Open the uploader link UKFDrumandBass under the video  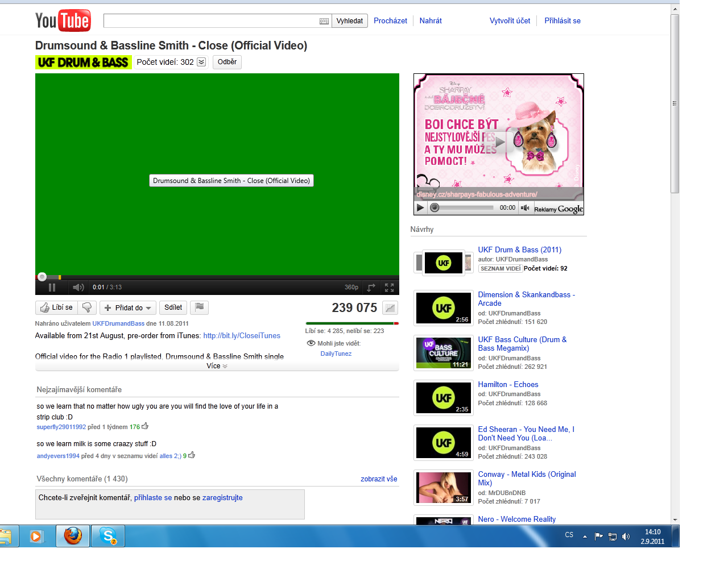[x=118, y=323]
